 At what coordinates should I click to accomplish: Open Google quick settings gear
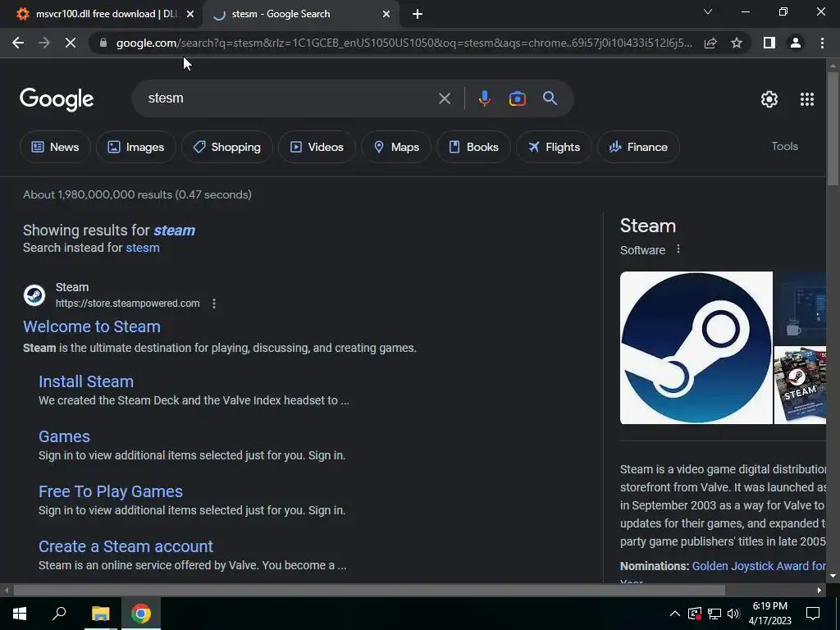point(769,99)
